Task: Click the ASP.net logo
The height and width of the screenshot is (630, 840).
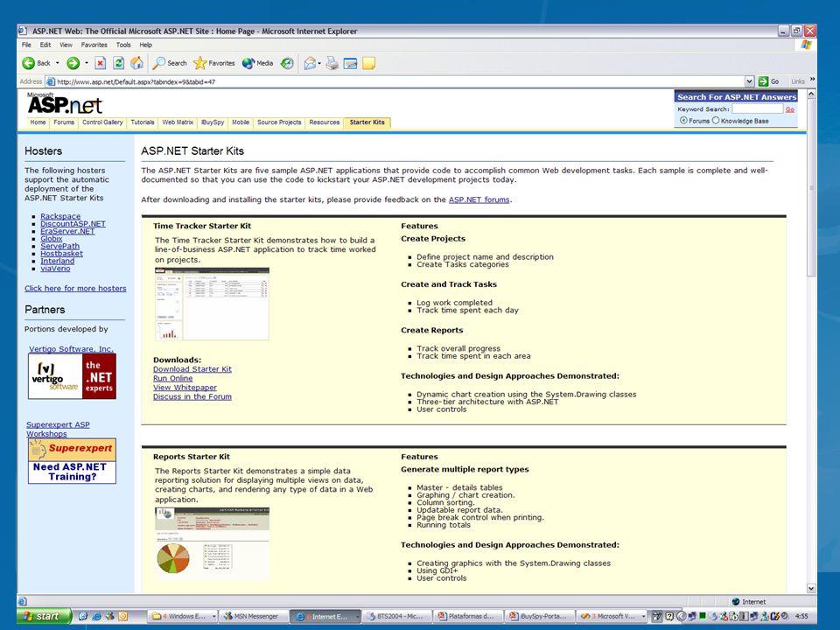Action: coord(65,104)
